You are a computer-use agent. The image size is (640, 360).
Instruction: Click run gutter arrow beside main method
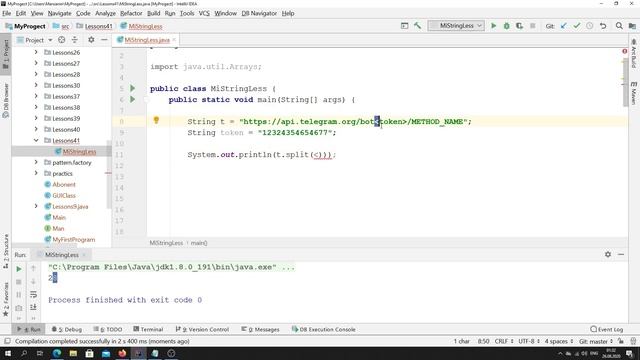(x=132, y=99)
